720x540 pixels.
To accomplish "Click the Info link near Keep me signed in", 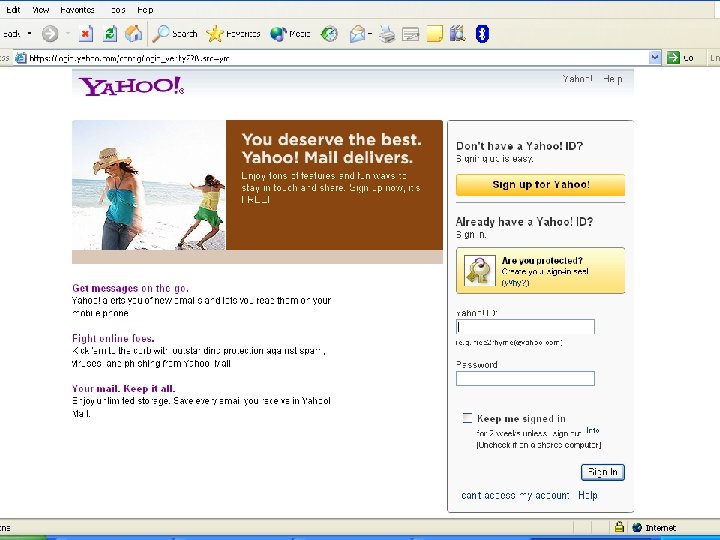I will [593, 430].
